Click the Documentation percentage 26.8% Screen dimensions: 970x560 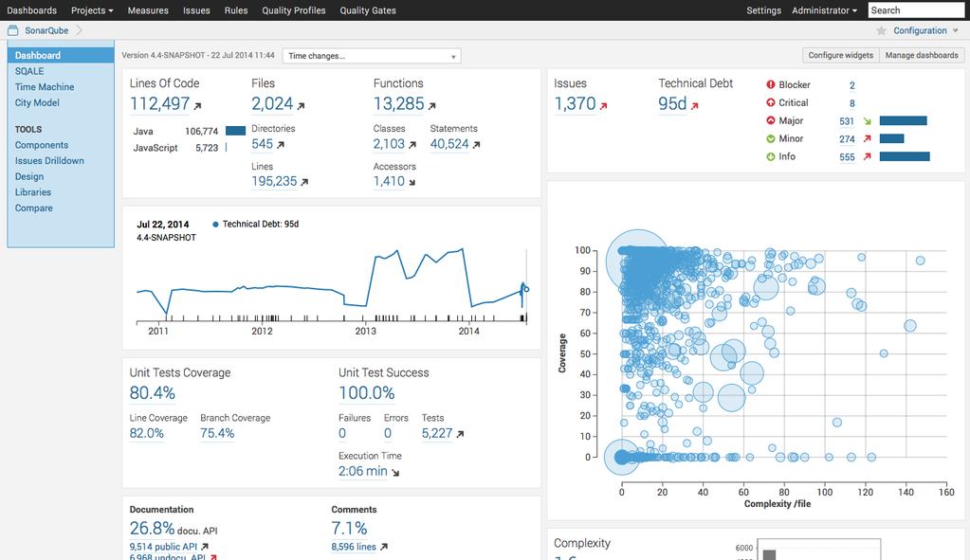pos(152,529)
